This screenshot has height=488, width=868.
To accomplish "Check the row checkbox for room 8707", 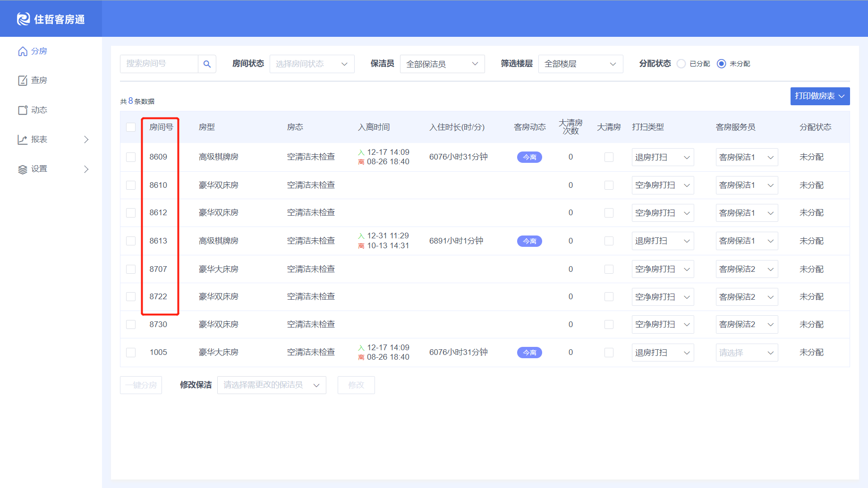I will pyautogui.click(x=131, y=269).
